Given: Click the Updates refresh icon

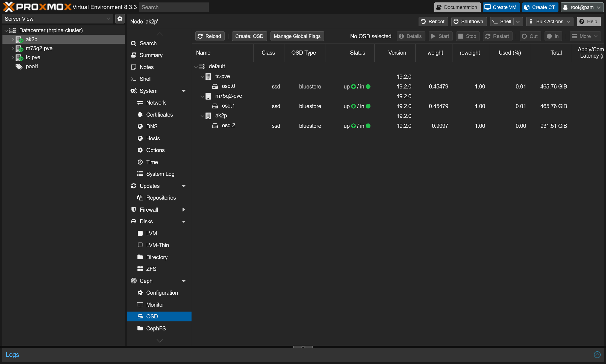Looking at the screenshot, I should [x=134, y=186].
